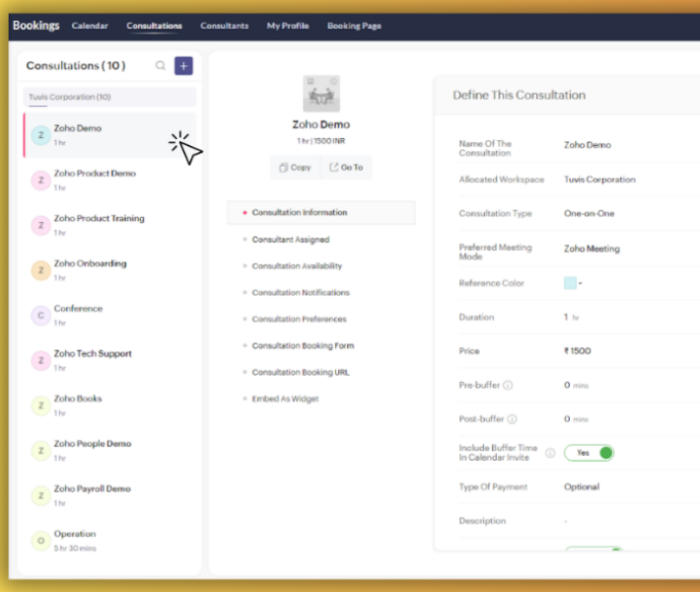This screenshot has height=592, width=700.
Task: Click the light blue Reference Color swatch
Action: [x=570, y=283]
